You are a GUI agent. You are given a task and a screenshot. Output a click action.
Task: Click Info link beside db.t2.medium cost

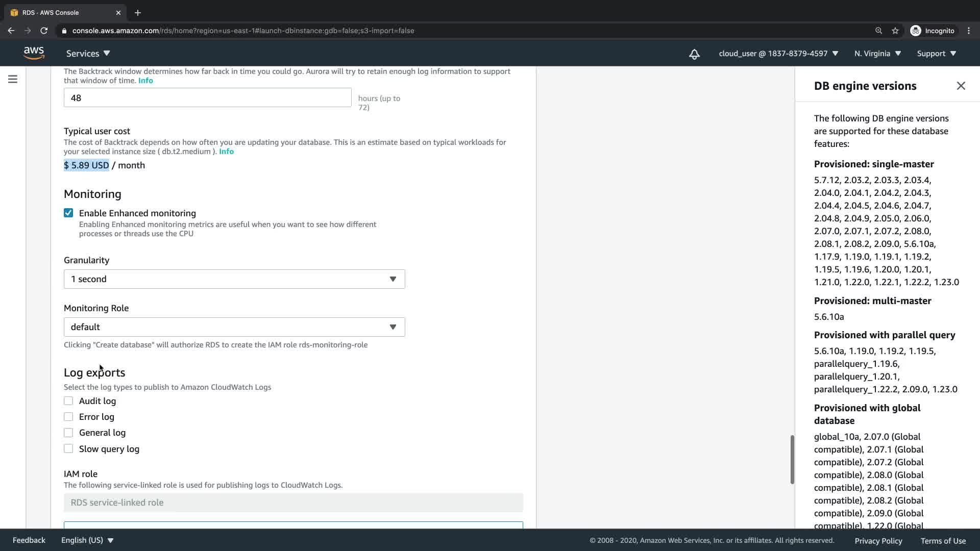226,152
